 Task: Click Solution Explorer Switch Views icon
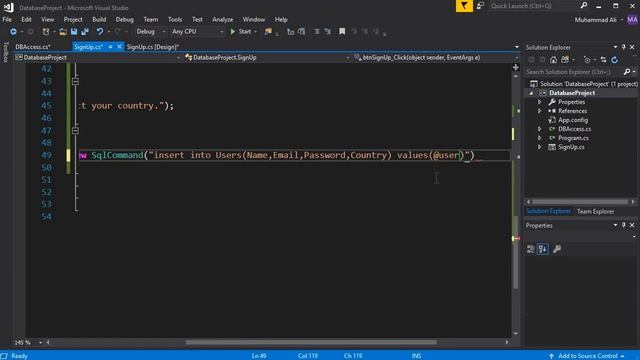click(x=565, y=60)
